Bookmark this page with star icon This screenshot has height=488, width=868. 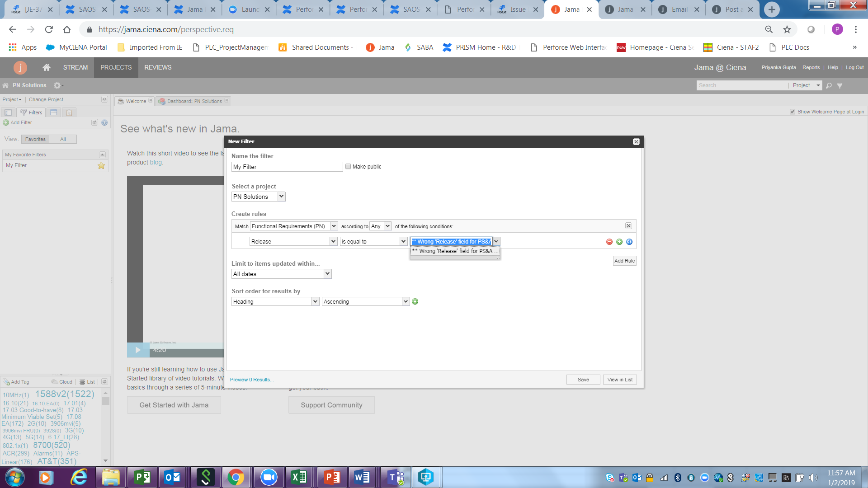(787, 29)
